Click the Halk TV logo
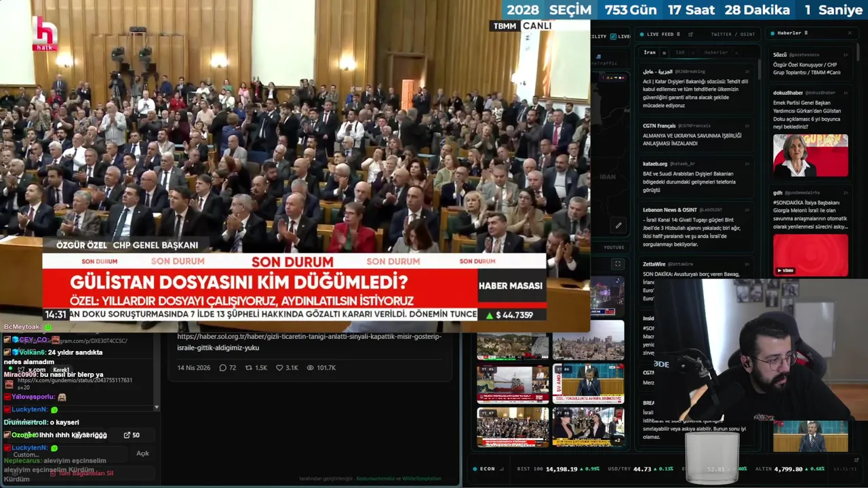This screenshot has height=488, width=868. click(45, 33)
